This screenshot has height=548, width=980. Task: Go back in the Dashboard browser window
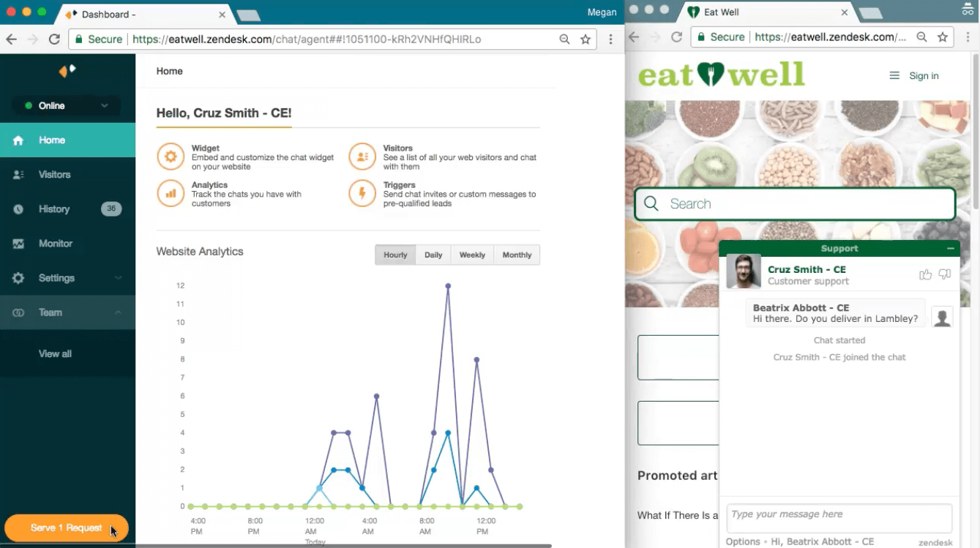pos(11,40)
